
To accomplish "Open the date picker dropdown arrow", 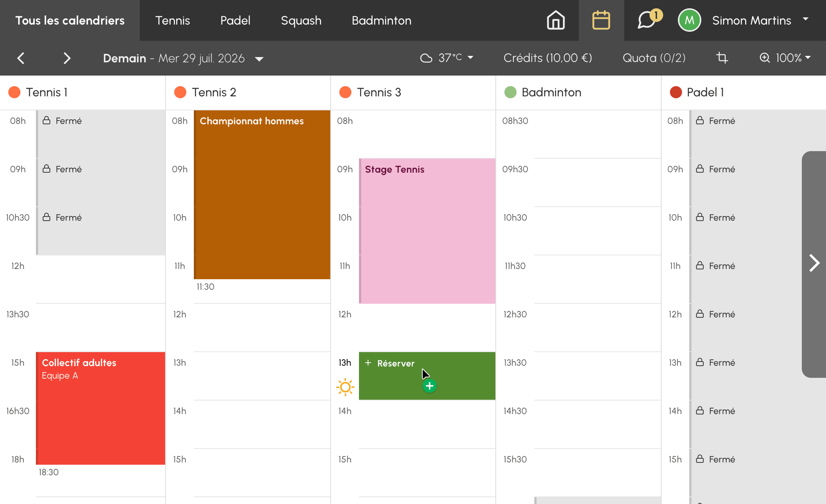I will pos(259,59).
